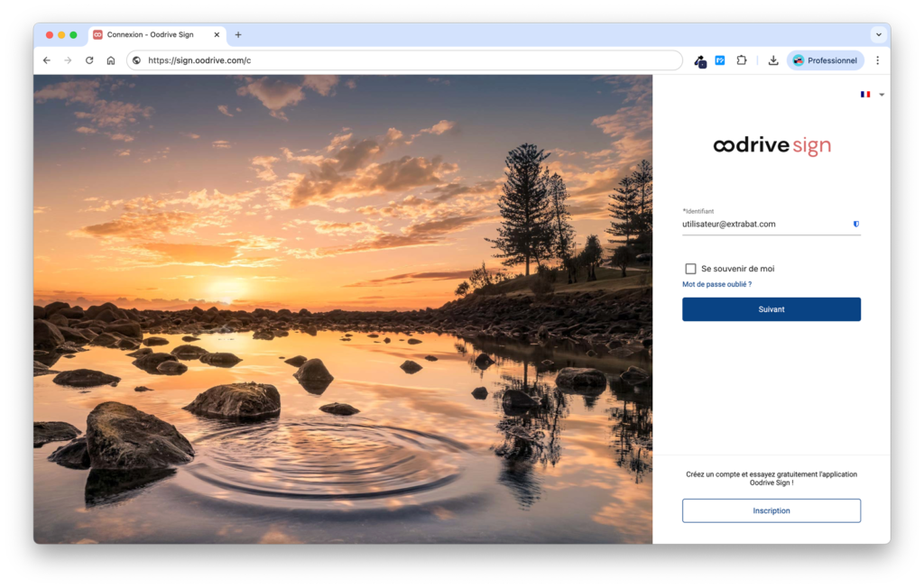The height and width of the screenshot is (588, 924).
Task: Select the Connexion - Oodrive Sign tab
Action: [150, 34]
